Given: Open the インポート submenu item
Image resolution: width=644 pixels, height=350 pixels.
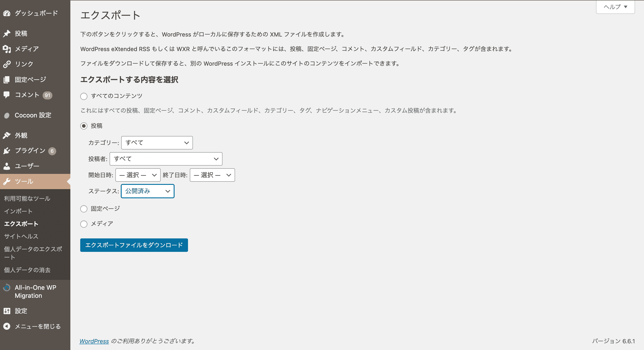Looking at the screenshot, I should (x=18, y=212).
